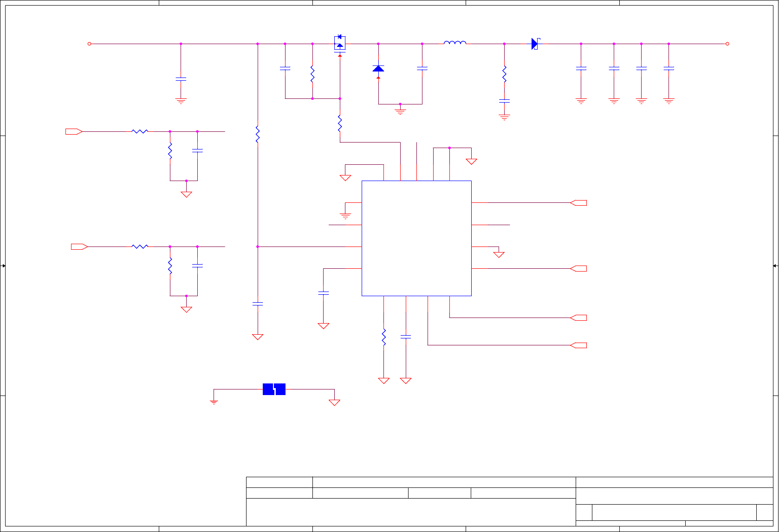Select the open circle terminal at rail's right end
779x532 pixels.
[727, 44]
